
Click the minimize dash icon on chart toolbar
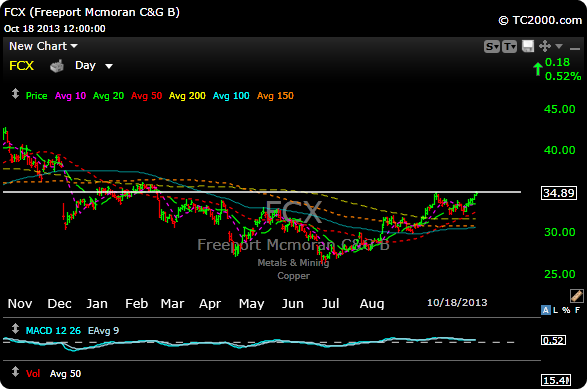(574, 49)
